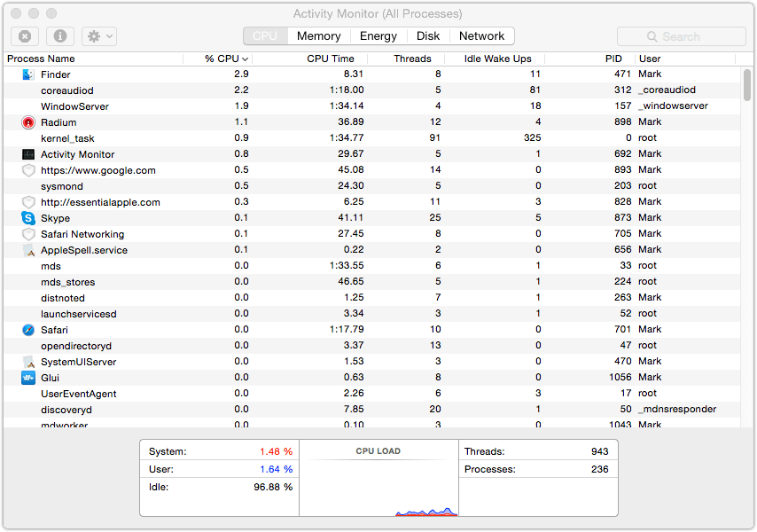The image size is (757, 532).
Task: Select the coreaudiod process row
Action: [x=371, y=90]
